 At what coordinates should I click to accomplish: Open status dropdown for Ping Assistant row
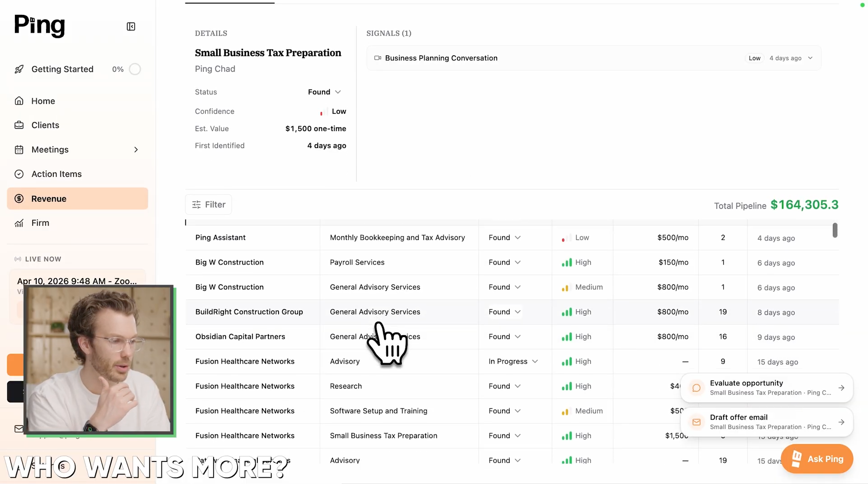pyautogui.click(x=504, y=237)
